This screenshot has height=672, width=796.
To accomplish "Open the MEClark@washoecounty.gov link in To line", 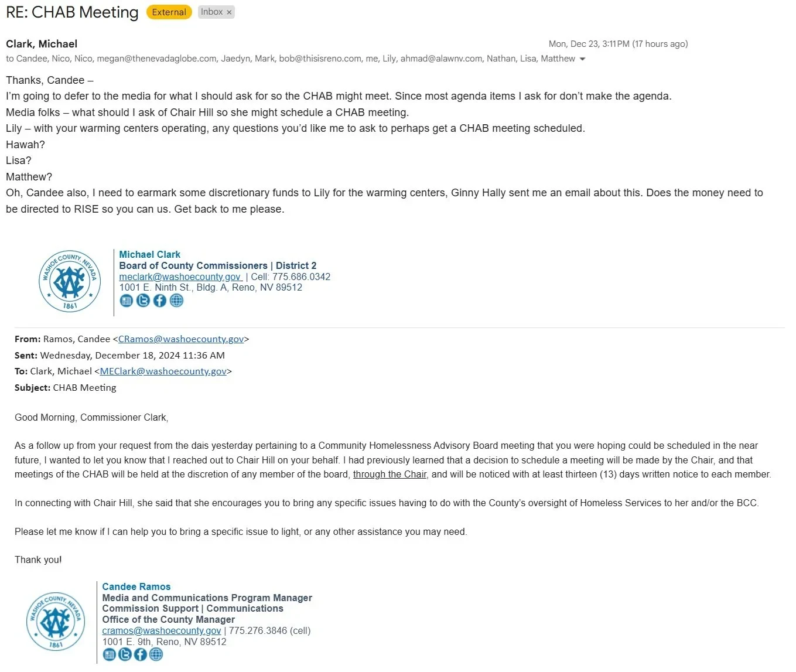I will pos(163,371).
